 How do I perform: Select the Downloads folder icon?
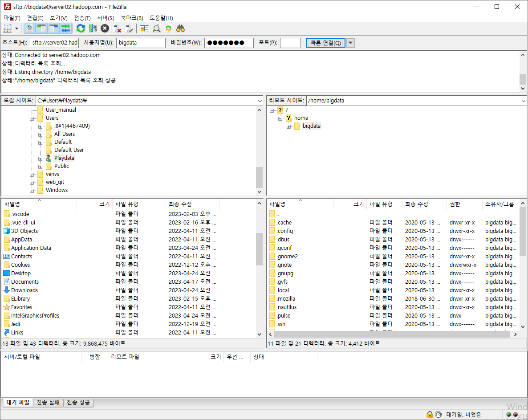click(6, 290)
